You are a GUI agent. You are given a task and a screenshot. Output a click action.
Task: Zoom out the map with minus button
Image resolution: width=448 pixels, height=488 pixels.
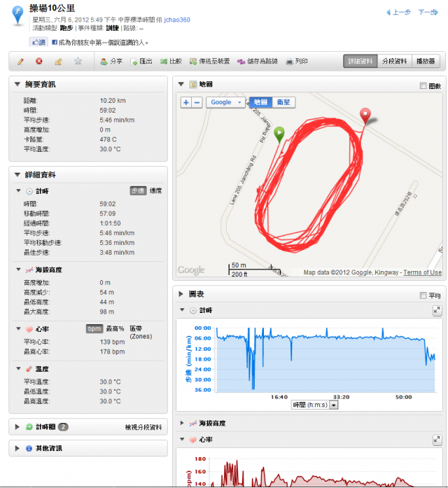[197, 102]
